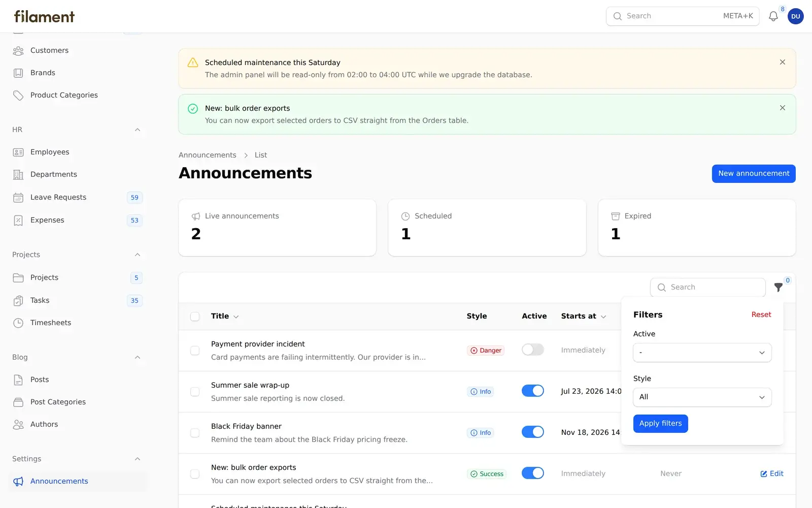Go to Post Categories in sidebar
Screen dimensions: 812x508
click(78, 402)
